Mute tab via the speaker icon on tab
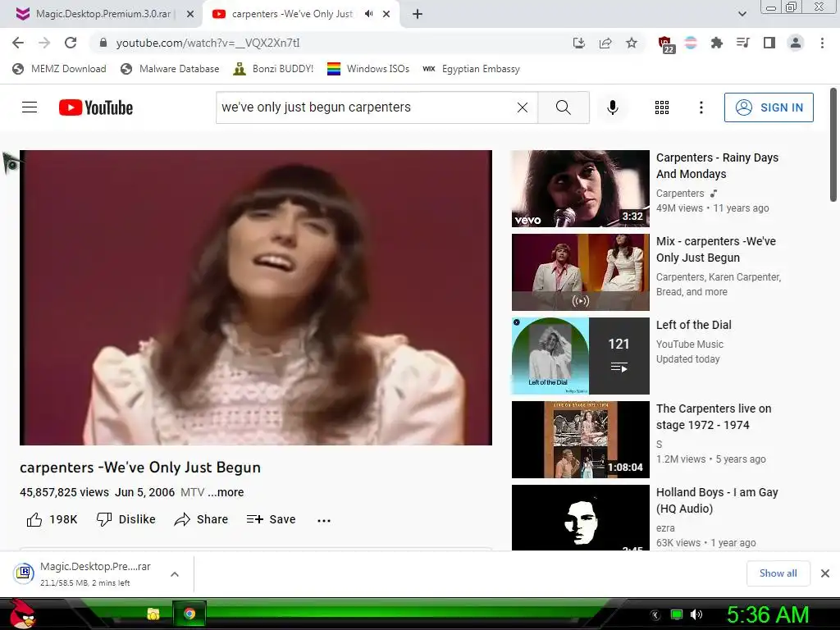Screen dimensions: 840x630 pos(368,14)
